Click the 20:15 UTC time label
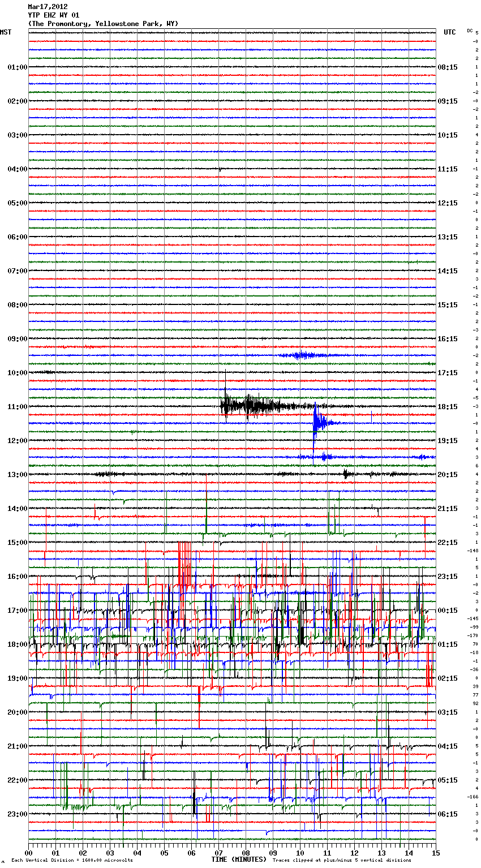 (448, 475)
